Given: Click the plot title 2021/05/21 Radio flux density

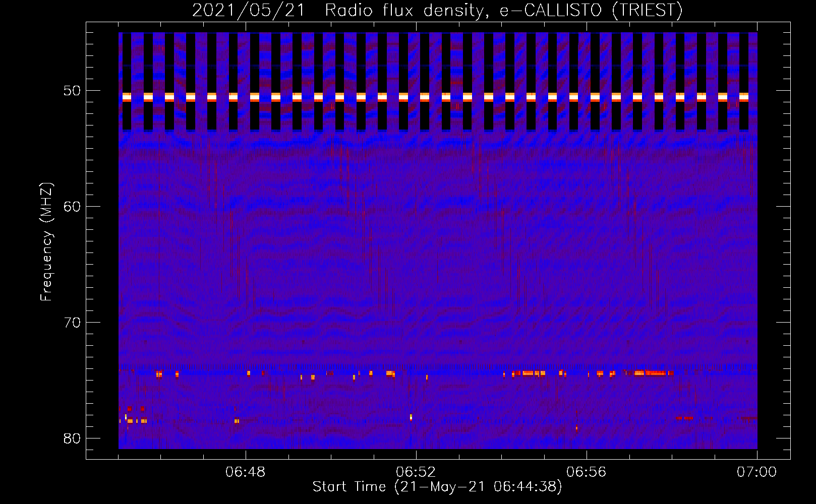Looking at the screenshot, I should tap(437, 10).
